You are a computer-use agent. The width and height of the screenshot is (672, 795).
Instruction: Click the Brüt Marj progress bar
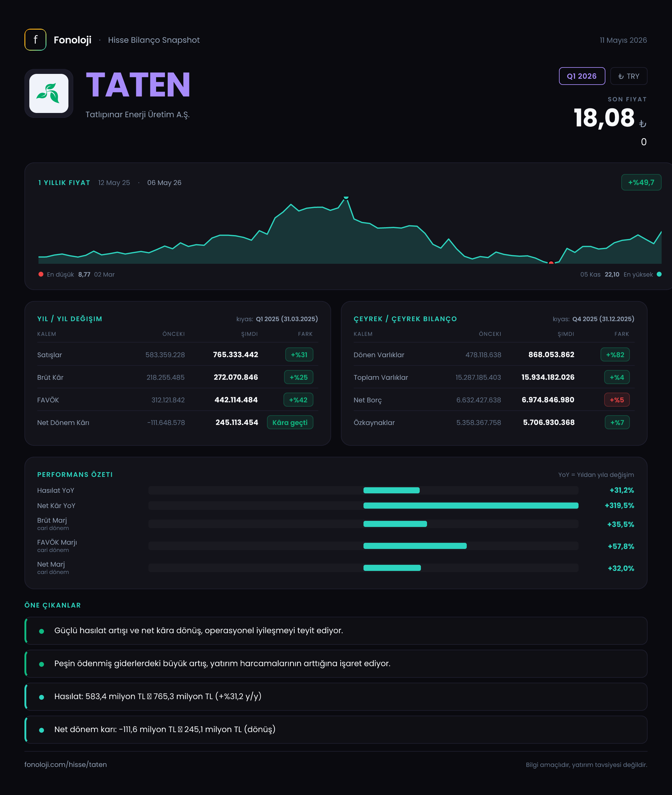[x=363, y=524]
